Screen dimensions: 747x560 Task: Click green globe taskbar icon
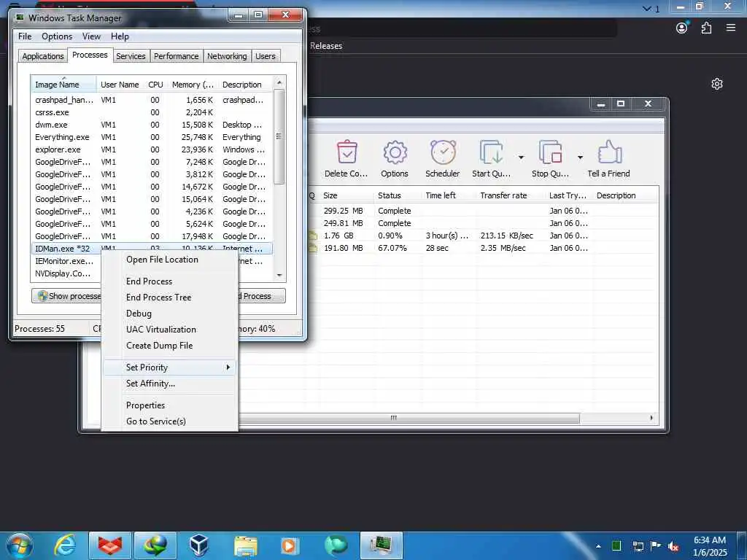pos(336,545)
